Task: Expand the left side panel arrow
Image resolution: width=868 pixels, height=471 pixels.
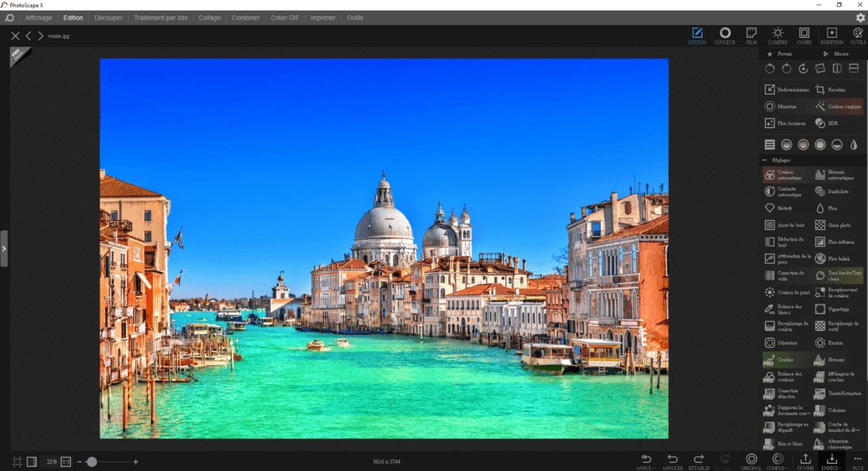Action: [x=3, y=248]
